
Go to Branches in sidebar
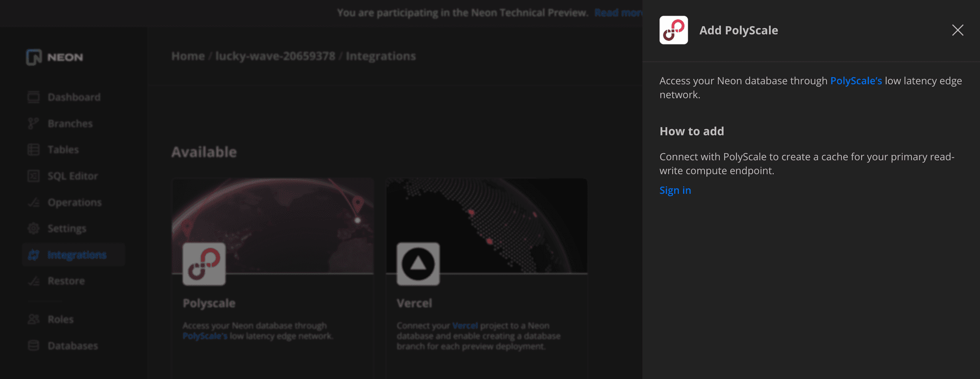(x=70, y=123)
